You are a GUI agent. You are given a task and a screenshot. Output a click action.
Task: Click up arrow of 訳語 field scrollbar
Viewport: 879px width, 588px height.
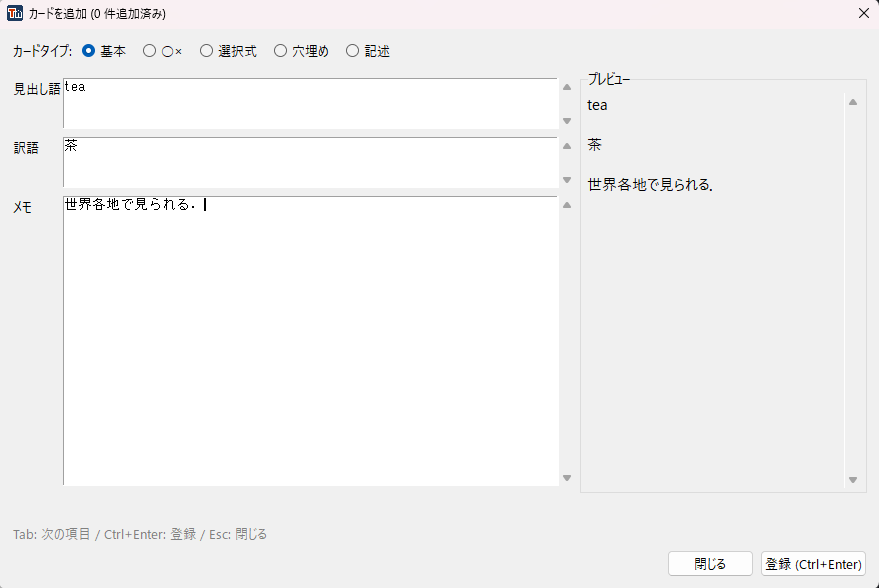click(x=567, y=146)
